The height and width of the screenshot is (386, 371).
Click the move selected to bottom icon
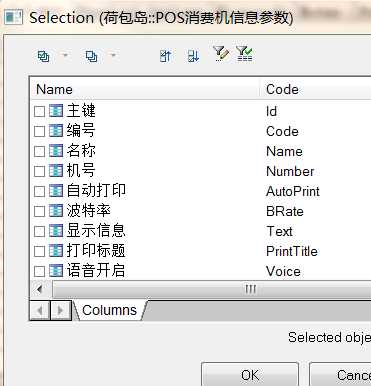pos(193,56)
